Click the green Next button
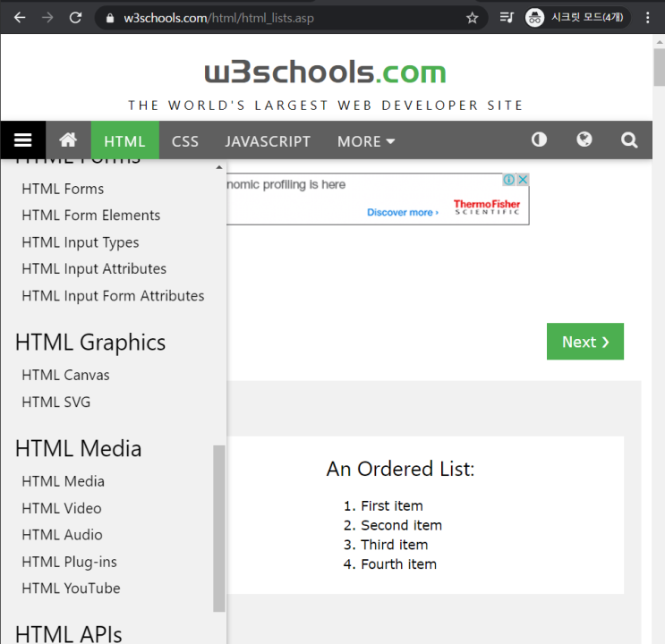The height and width of the screenshot is (644, 665). click(584, 342)
